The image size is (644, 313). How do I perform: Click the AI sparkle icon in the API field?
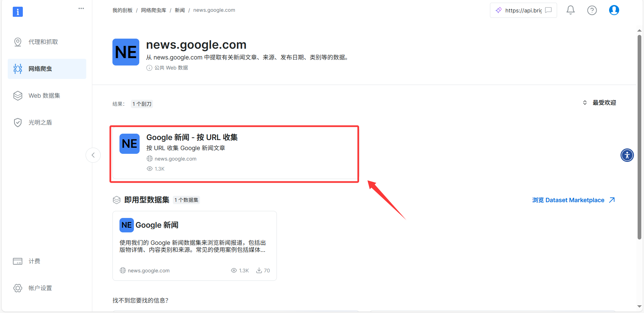[499, 10]
